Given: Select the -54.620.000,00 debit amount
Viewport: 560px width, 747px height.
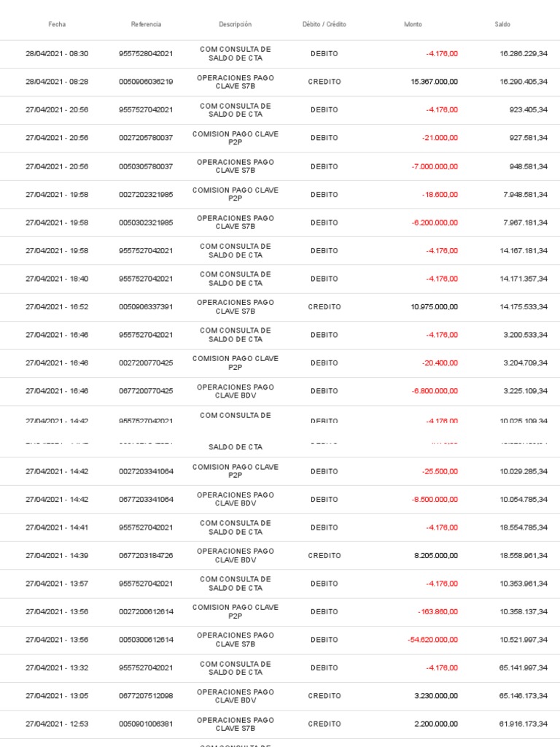Looking at the screenshot, I should [433, 640].
